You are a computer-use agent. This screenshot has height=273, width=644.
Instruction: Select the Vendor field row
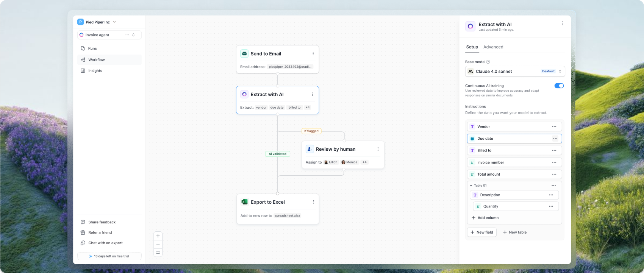(514, 126)
